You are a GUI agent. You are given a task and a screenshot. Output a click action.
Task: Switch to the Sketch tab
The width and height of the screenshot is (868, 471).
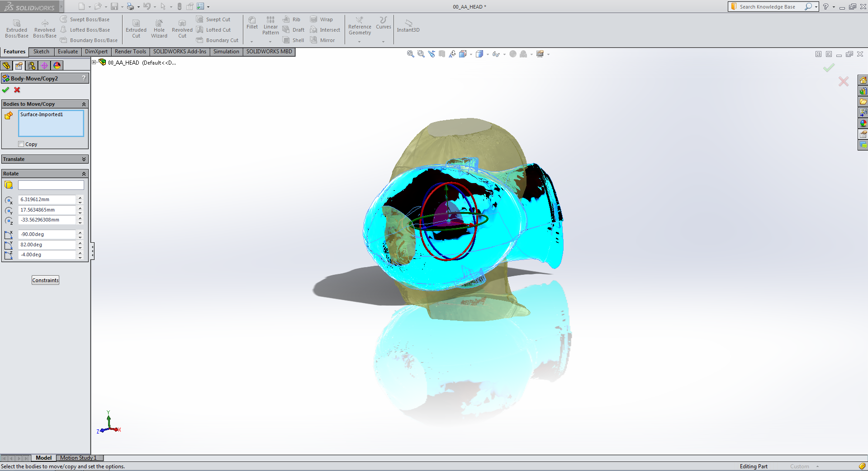pos(41,52)
